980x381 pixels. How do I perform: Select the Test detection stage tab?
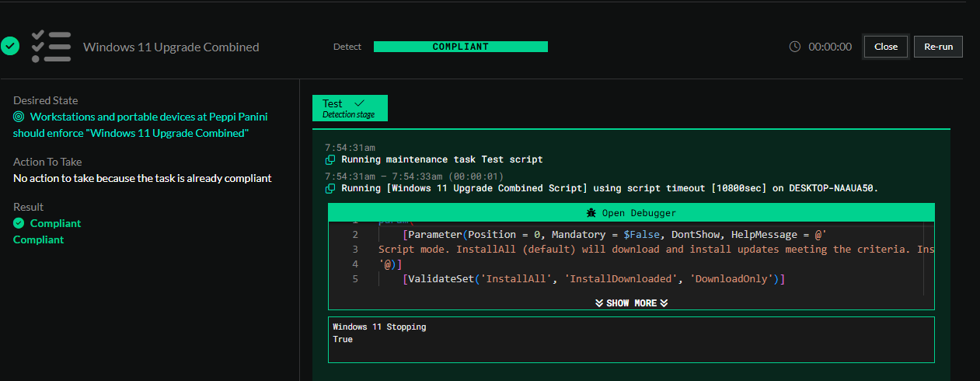(x=350, y=108)
